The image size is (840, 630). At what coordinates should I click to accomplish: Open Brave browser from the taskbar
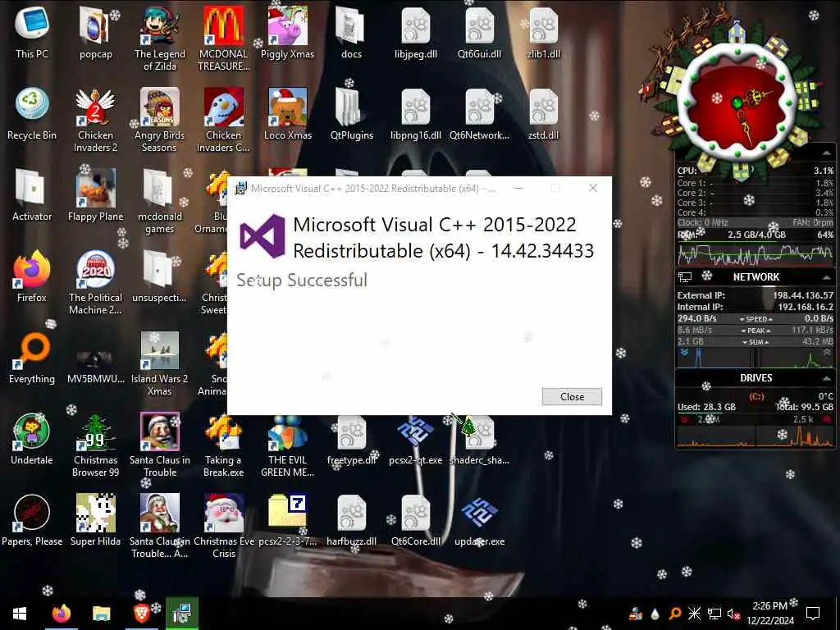(x=141, y=614)
